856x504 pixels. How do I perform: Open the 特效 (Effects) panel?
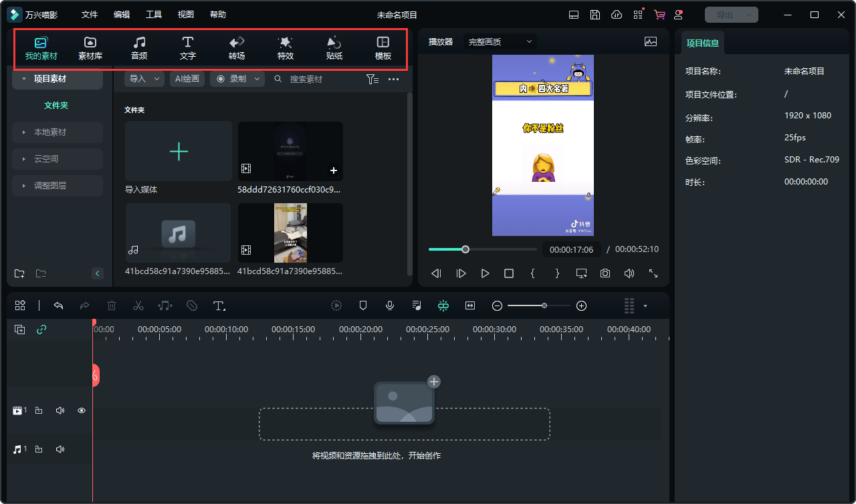click(286, 48)
